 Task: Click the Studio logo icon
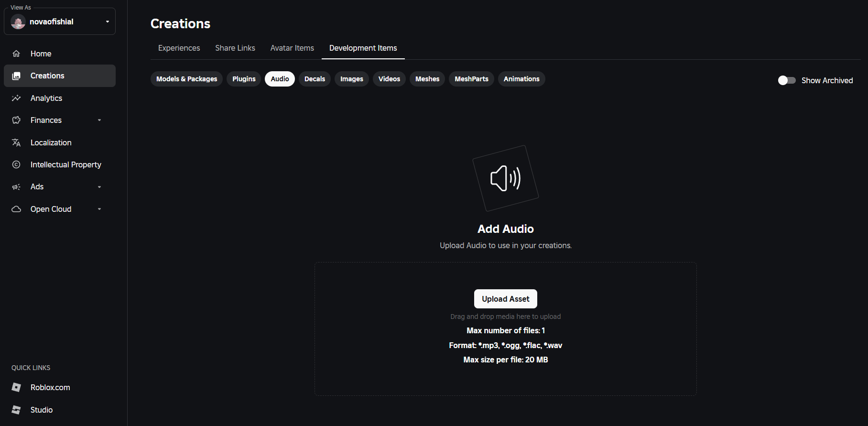tap(16, 410)
